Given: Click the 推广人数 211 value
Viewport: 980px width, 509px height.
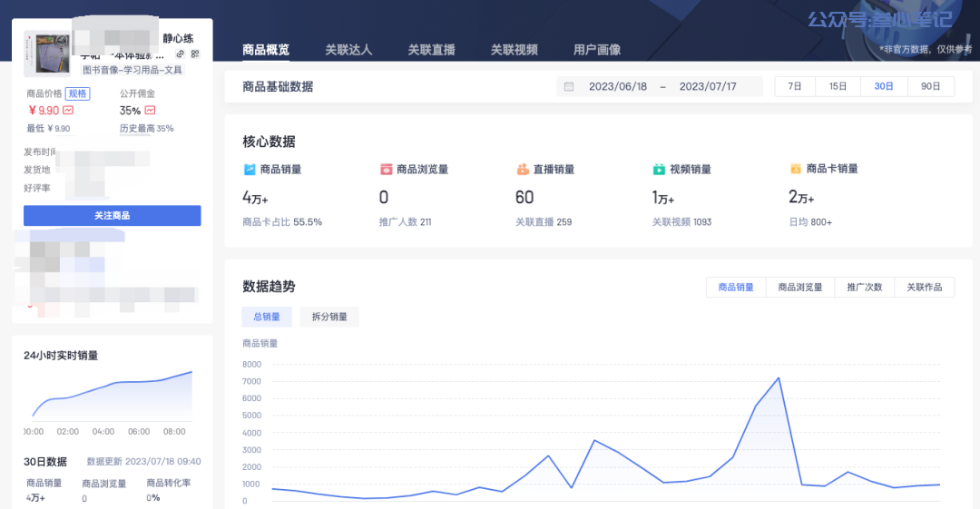Looking at the screenshot, I should (x=405, y=222).
